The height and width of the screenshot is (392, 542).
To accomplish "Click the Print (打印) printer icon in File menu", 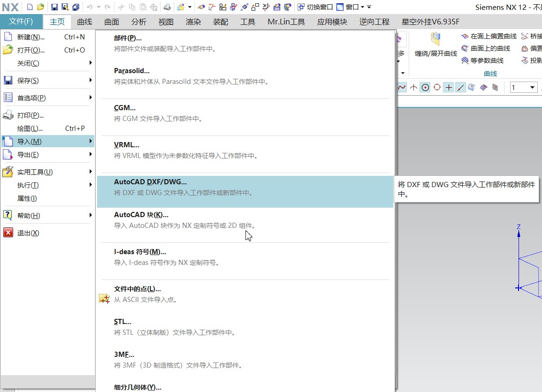I will [8, 115].
